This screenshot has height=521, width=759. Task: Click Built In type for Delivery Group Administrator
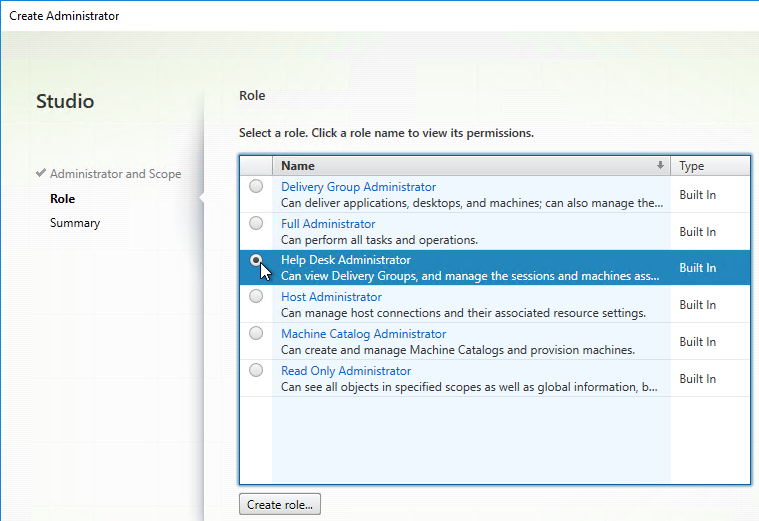pos(697,195)
